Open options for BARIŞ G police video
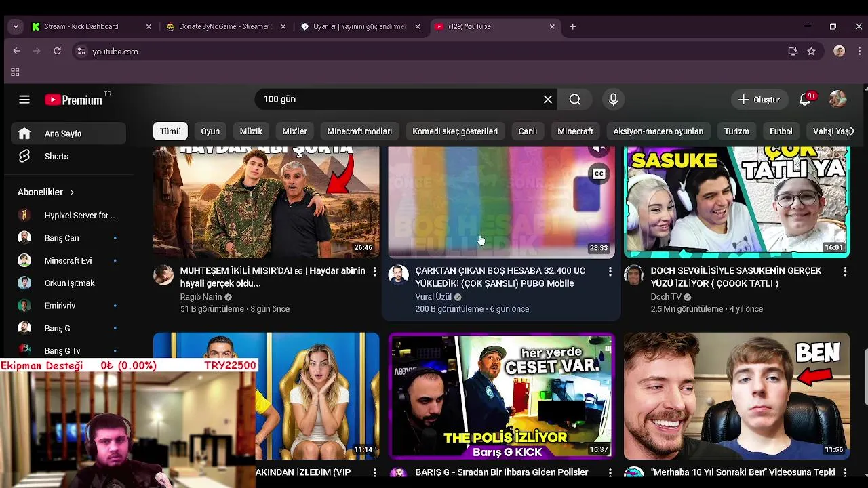Viewport: 868px width, 488px height. pyautogui.click(x=610, y=472)
